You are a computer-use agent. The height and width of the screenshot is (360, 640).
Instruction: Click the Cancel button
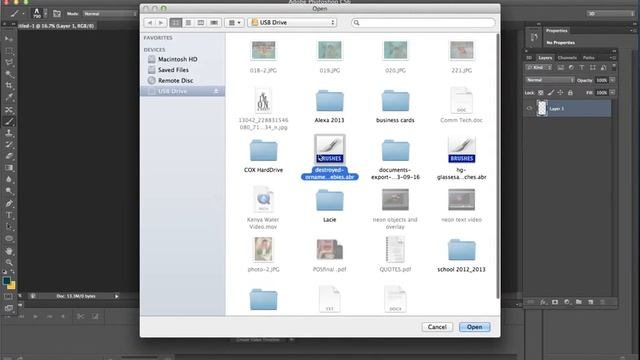[437, 327]
